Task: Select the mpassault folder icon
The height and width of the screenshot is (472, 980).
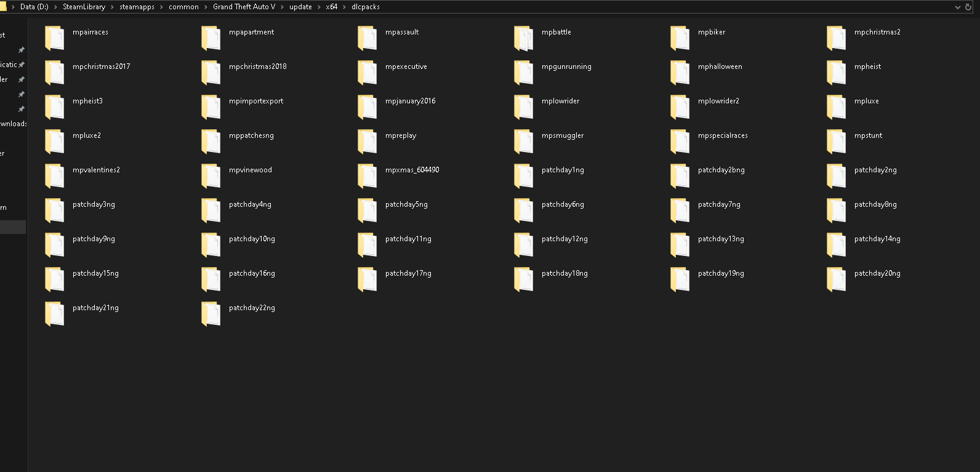Action: pyautogui.click(x=367, y=38)
